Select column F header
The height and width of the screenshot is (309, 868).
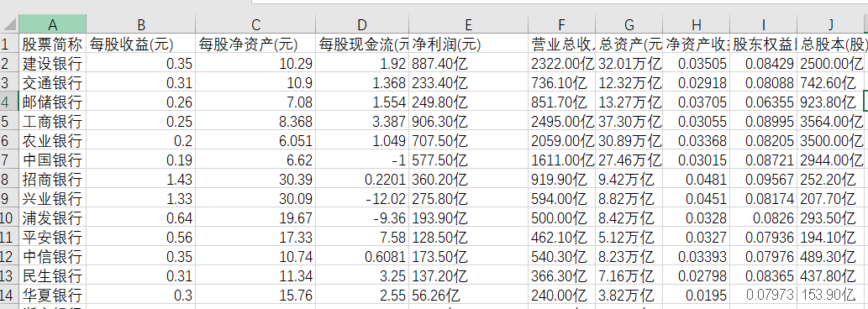(x=562, y=24)
